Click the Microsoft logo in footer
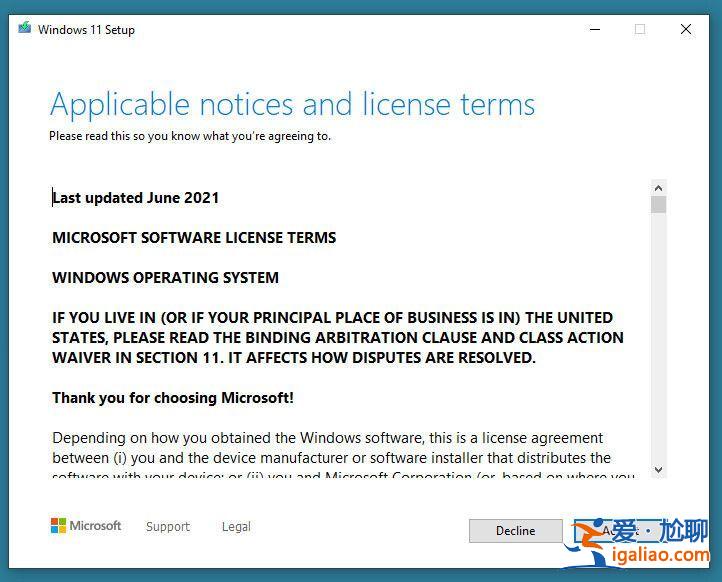The height and width of the screenshot is (582, 722). 86,525
